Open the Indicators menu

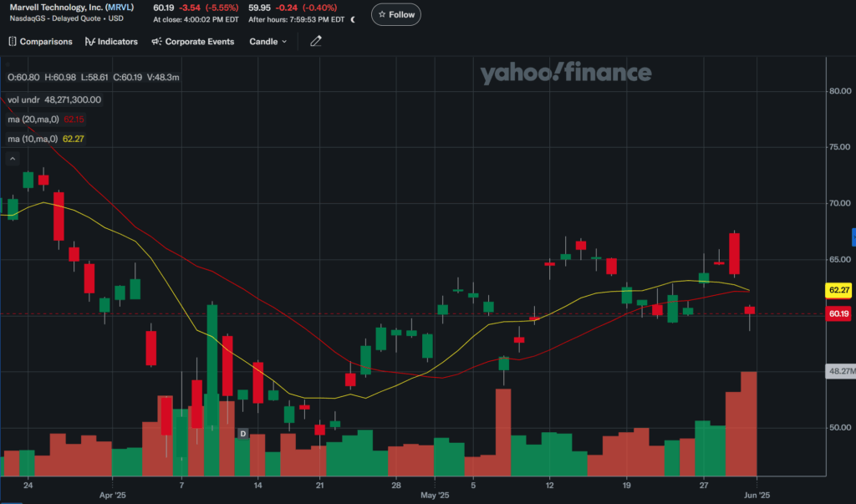tap(111, 42)
